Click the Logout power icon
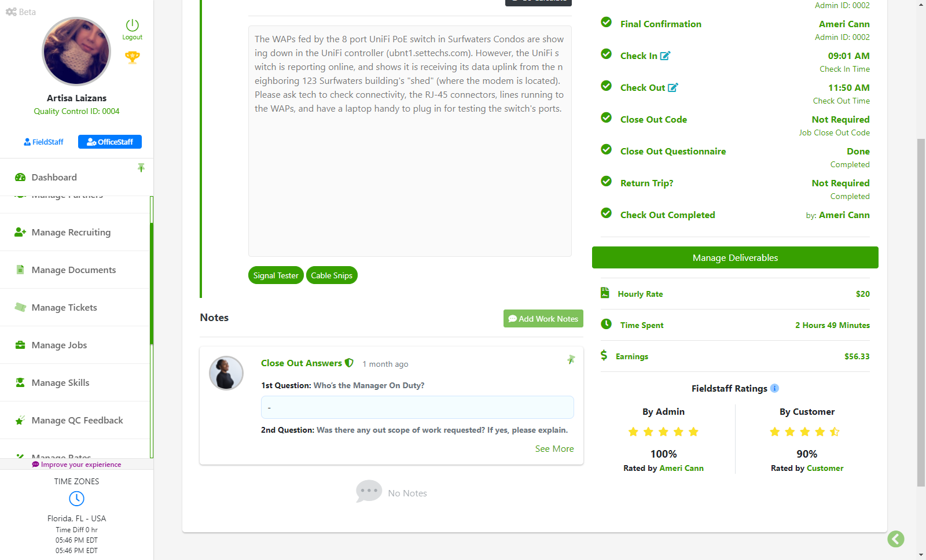Image resolution: width=926 pixels, height=560 pixels. coord(133,25)
